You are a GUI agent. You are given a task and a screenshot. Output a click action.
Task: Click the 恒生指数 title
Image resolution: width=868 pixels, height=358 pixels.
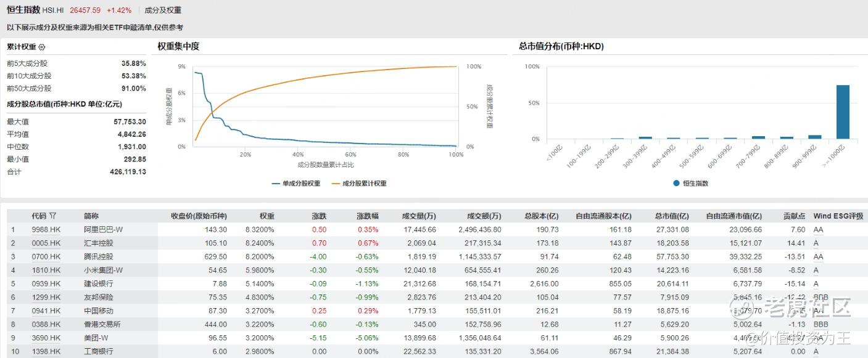[23, 10]
